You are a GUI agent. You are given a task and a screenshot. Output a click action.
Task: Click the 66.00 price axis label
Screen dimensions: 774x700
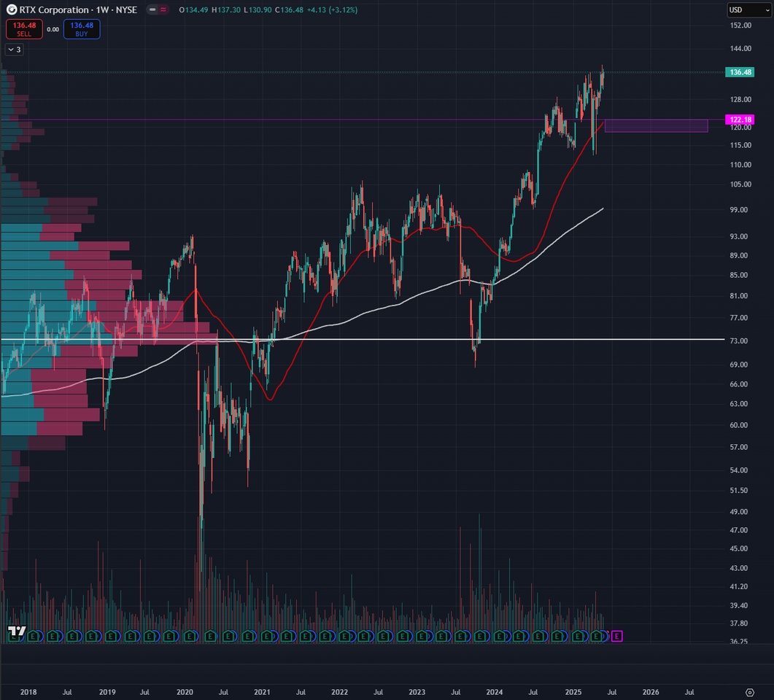coord(739,384)
